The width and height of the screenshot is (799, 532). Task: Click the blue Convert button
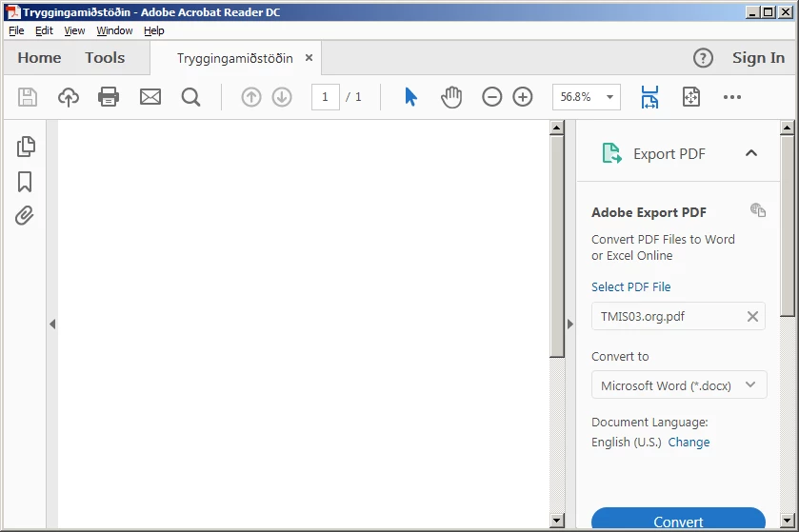tap(678, 519)
